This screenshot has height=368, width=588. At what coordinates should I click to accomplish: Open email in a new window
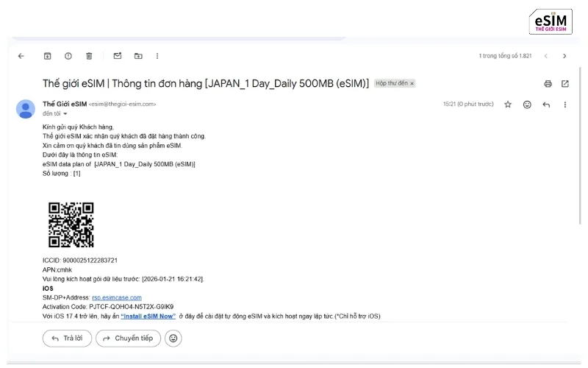[x=565, y=84]
